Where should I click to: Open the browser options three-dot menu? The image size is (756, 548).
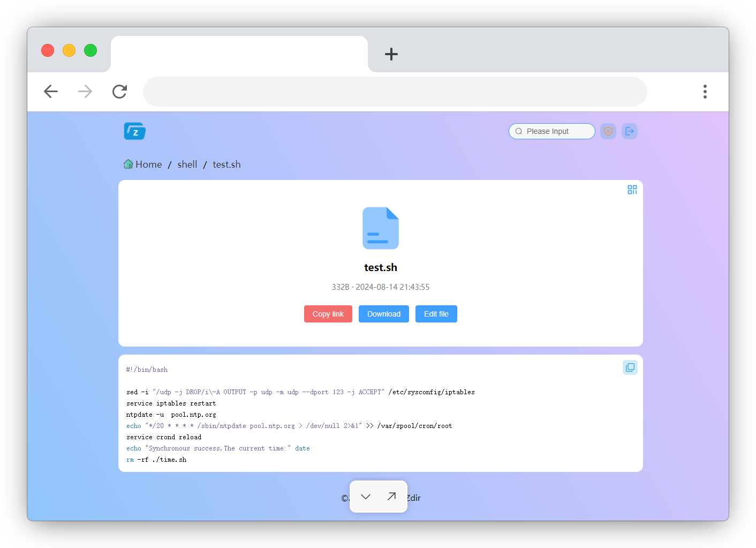point(705,92)
